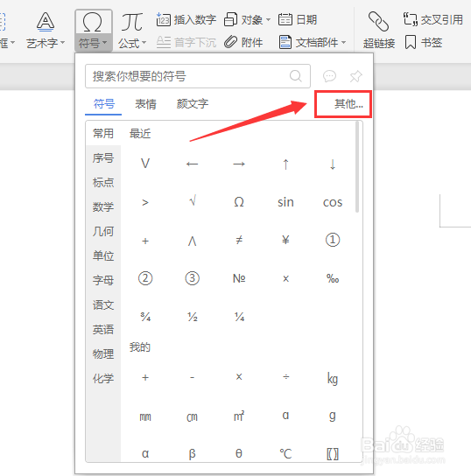The width and height of the screenshot is (471, 476).
Task: Click the 日期 date button
Action: coord(298,20)
